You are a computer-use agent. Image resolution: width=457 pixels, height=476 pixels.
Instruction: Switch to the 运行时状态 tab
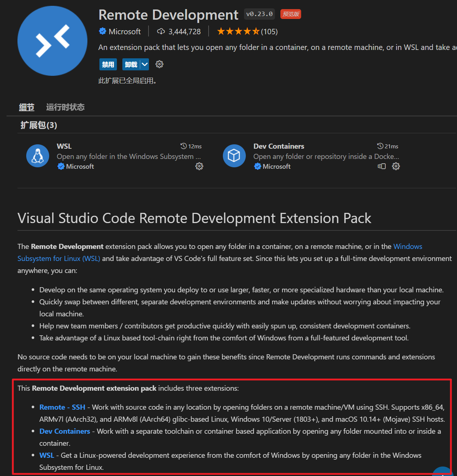pyautogui.click(x=66, y=107)
